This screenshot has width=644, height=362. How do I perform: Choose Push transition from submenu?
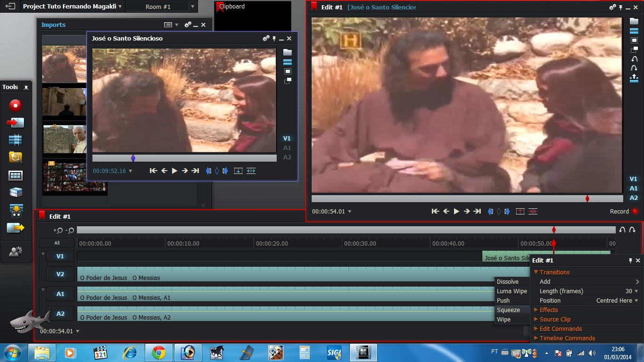coord(512,300)
